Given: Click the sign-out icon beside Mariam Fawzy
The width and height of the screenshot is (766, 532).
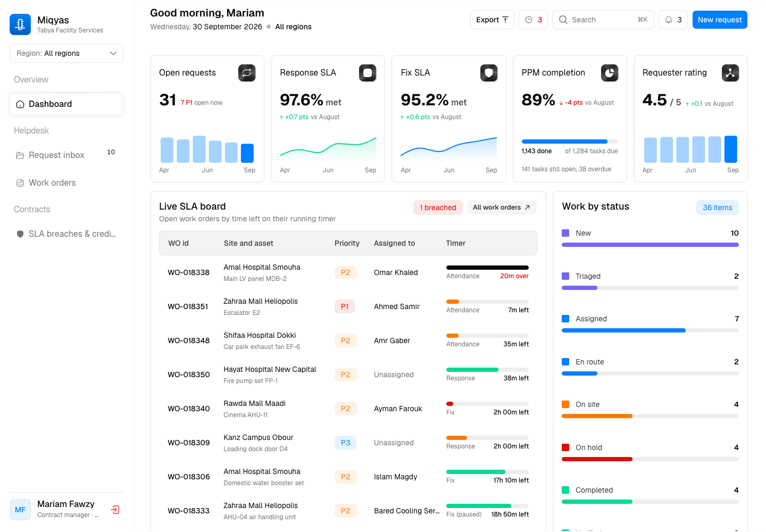Looking at the screenshot, I should (115, 510).
